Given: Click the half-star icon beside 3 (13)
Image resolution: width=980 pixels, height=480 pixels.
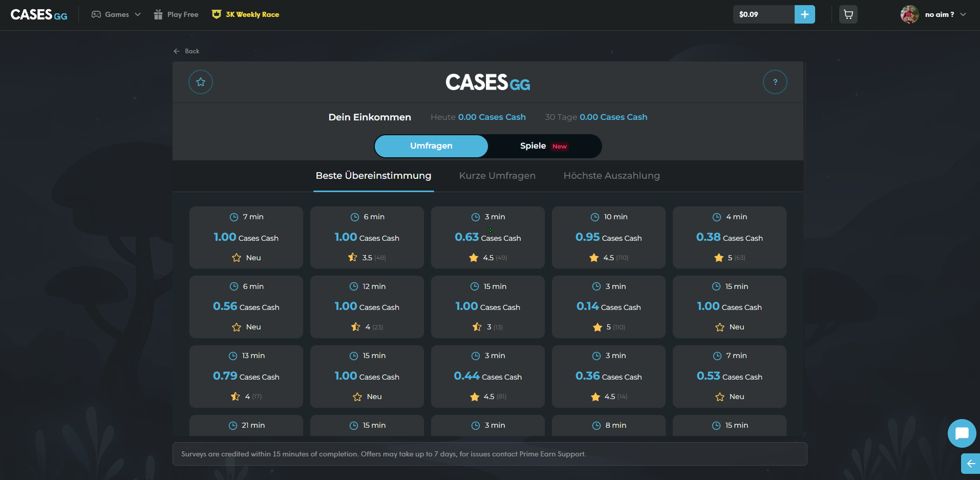Looking at the screenshot, I should pos(477,327).
